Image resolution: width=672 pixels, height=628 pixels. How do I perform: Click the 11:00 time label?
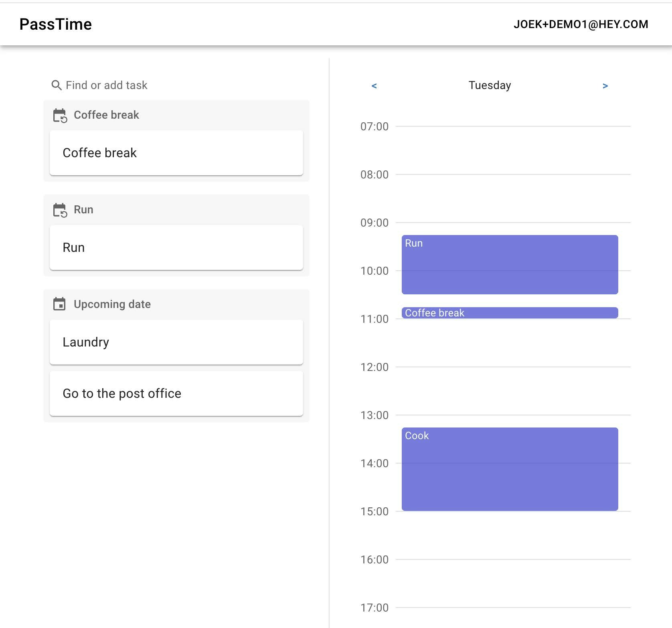click(374, 319)
